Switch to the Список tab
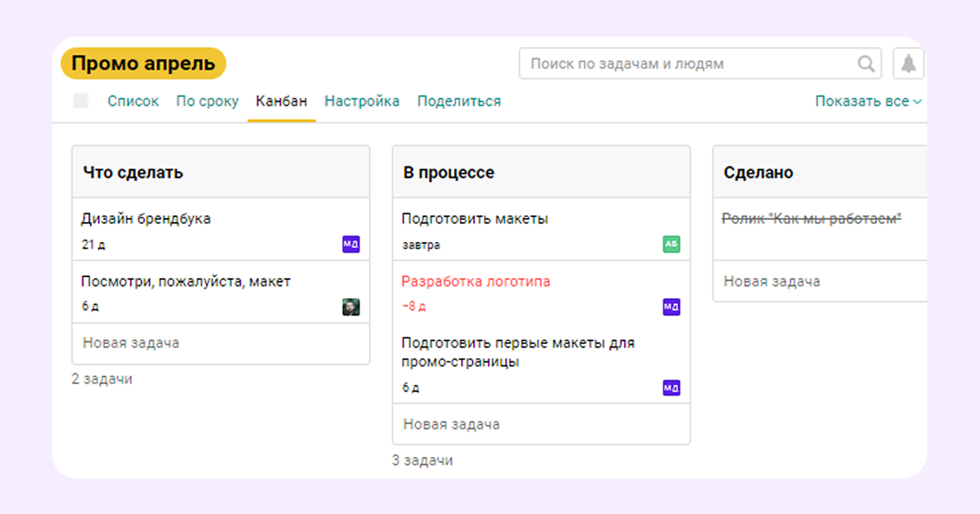Image resolution: width=980 pixels, height=514 pixels. (133, 101)
